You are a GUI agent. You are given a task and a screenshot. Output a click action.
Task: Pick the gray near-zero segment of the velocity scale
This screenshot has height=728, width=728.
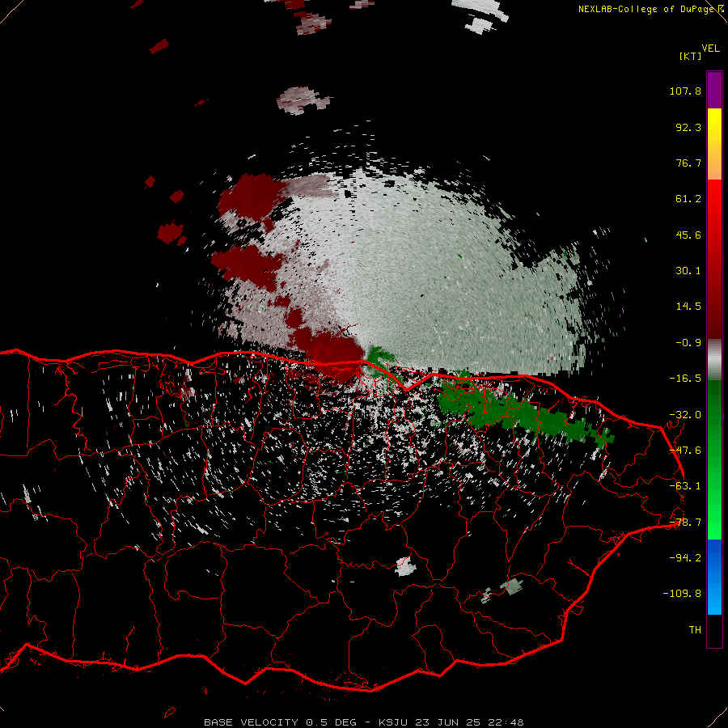click(714, 360)
